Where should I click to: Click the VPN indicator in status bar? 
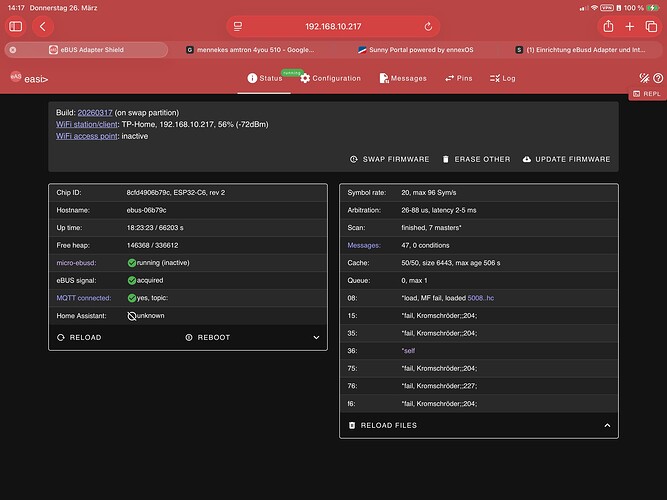[607, 8]
